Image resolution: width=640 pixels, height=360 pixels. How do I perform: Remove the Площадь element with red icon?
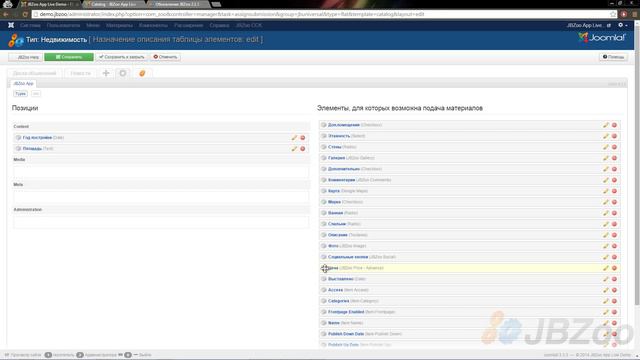[303, 149]
